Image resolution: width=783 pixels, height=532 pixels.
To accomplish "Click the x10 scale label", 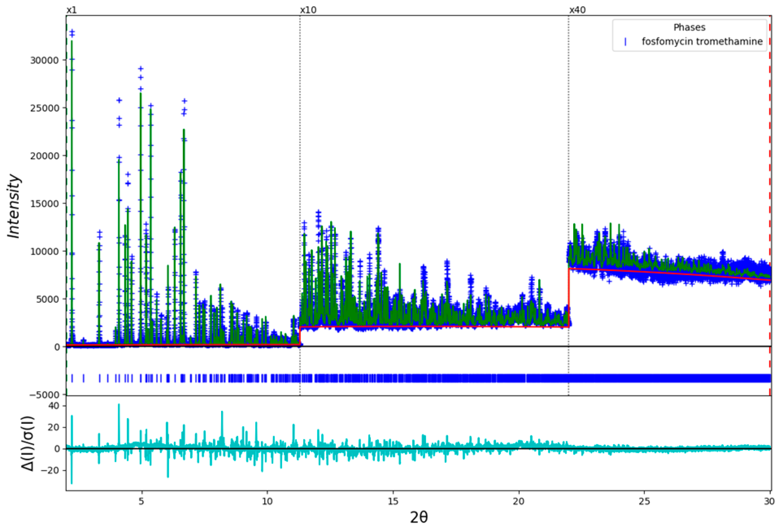I will coord(308,10).
